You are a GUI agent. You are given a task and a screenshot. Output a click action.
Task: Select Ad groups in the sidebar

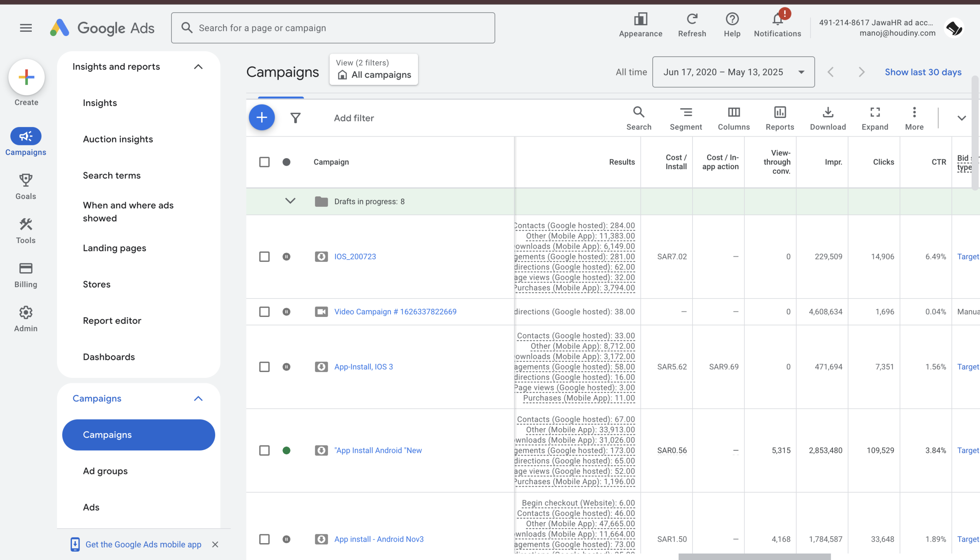tap(105, 471)
